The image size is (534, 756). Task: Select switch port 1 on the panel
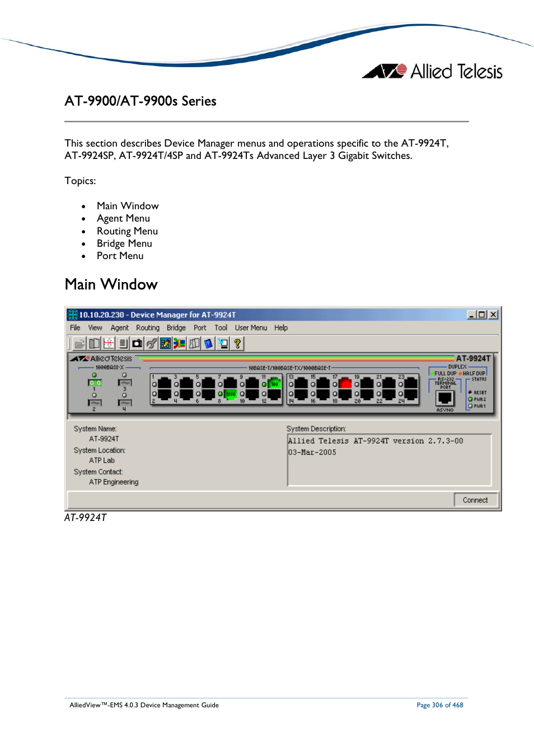tap(165, 383)
